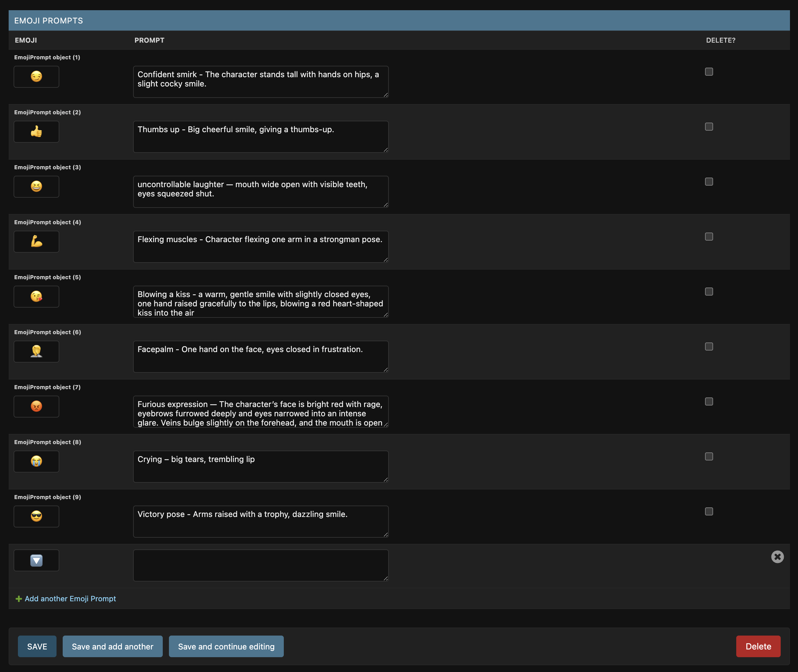Click the flexed biceps emoji field

pyautogui.click(x=36, y=241)
